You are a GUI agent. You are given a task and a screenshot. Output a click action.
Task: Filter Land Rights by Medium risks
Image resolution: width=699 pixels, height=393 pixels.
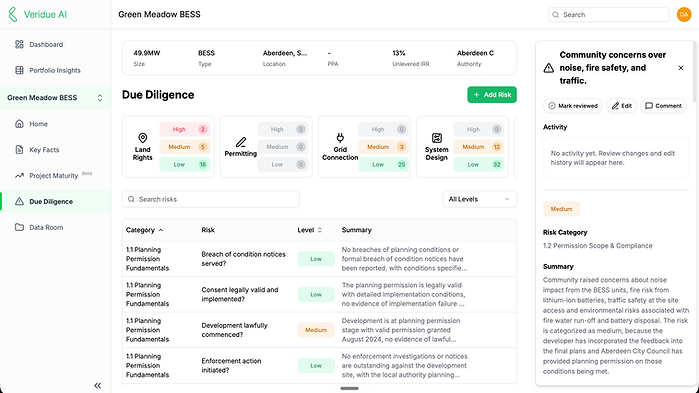[185, 147]
